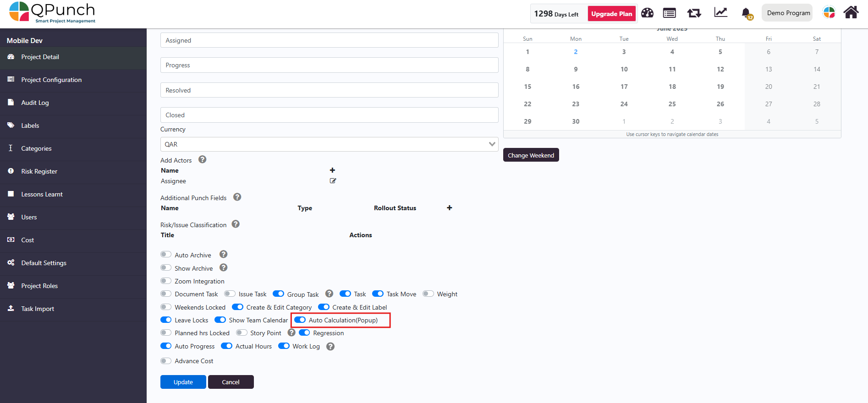This screenshot has height=403, width=868.
Task: Toggle the Weekends Locked switch
Action: tap(166, 307)
